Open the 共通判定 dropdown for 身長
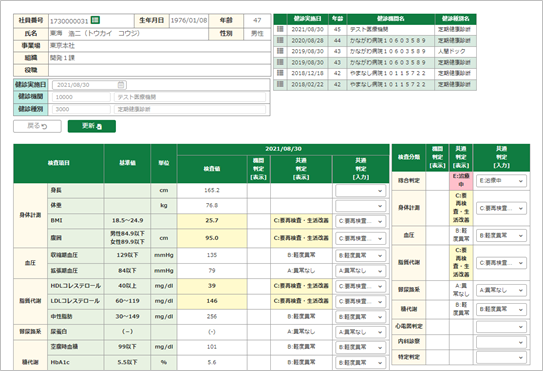Screen dimensions: 543x371 tap(360, 191)
